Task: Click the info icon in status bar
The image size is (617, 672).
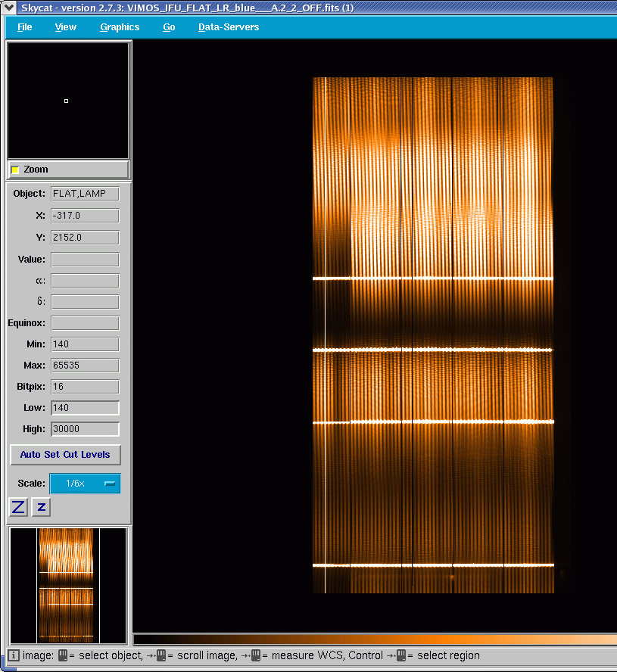Action: [x=14, y=655]
